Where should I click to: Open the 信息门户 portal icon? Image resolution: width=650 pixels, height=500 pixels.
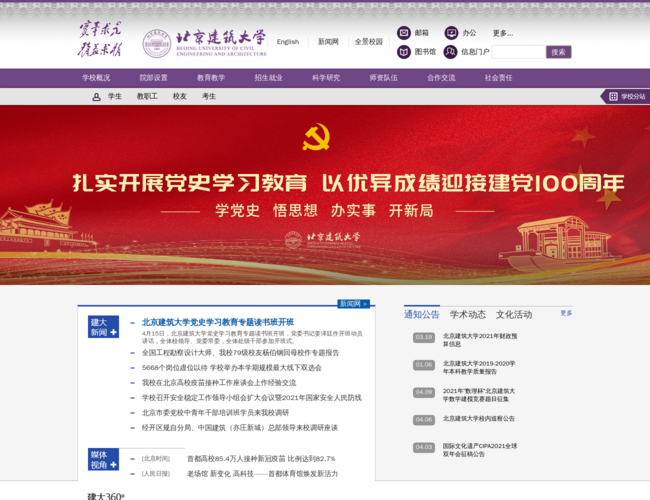450,52
